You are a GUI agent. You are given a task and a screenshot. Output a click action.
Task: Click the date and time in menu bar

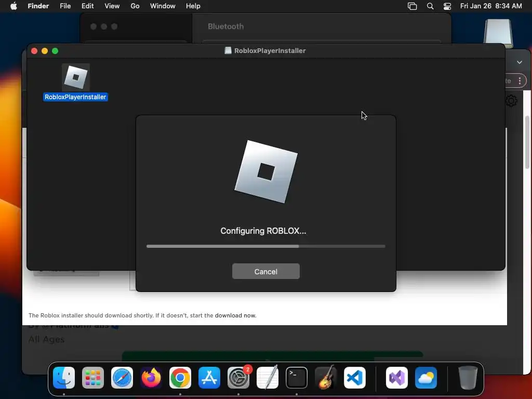tap(491, 6)
